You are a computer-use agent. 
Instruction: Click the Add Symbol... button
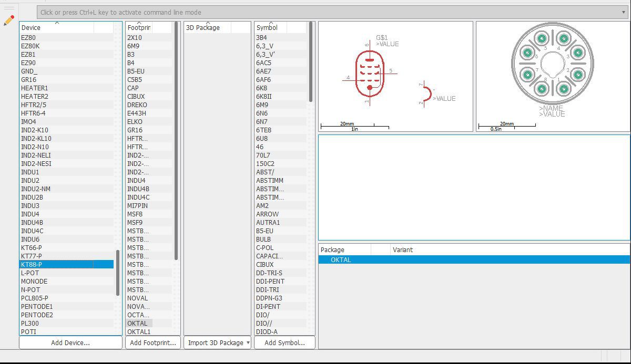pos(284,342)
